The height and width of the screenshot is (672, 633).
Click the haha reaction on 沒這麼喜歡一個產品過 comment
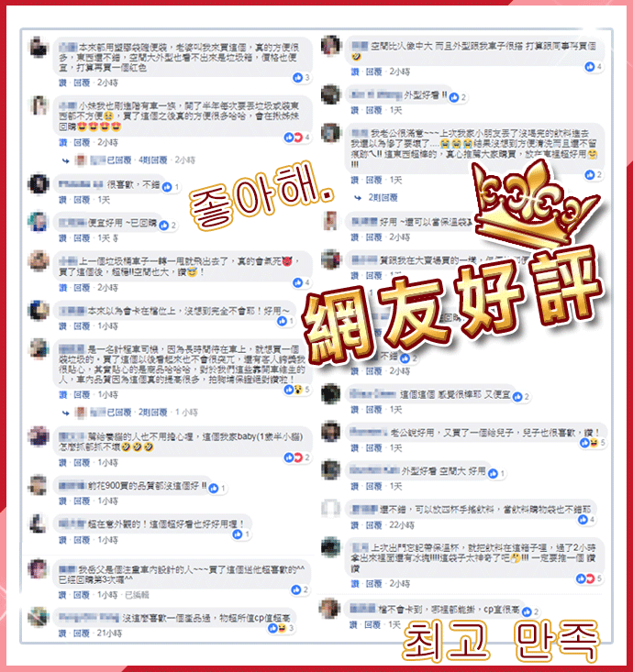(282, 628)
